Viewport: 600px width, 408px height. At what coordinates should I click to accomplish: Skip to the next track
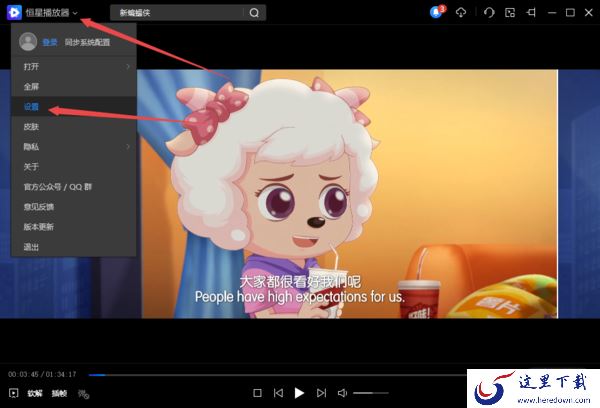[x=321, y=393]
